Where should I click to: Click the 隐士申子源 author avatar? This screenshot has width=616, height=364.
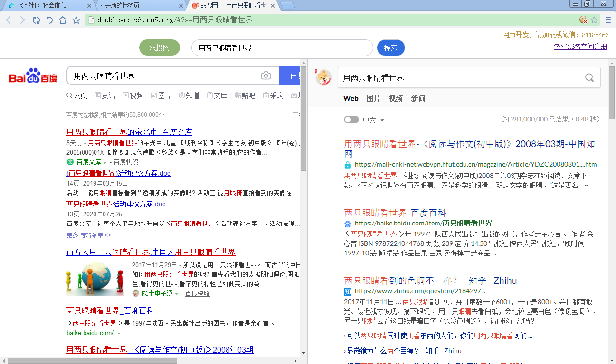136,294
